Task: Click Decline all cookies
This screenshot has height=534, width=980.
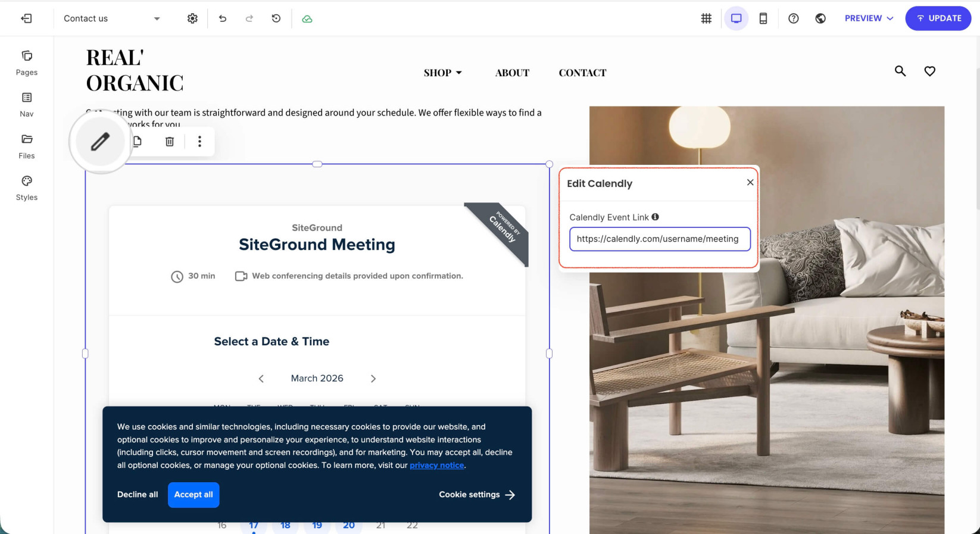Action: [138, 495]
